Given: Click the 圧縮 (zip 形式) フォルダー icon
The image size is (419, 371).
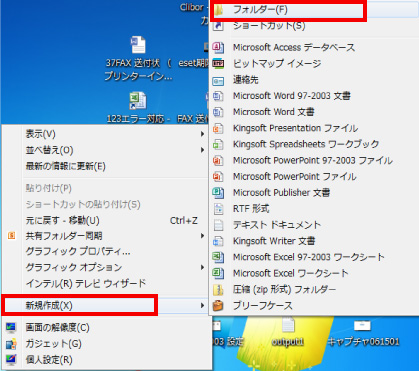Looking at the screenshot, I should coord(218,289).
